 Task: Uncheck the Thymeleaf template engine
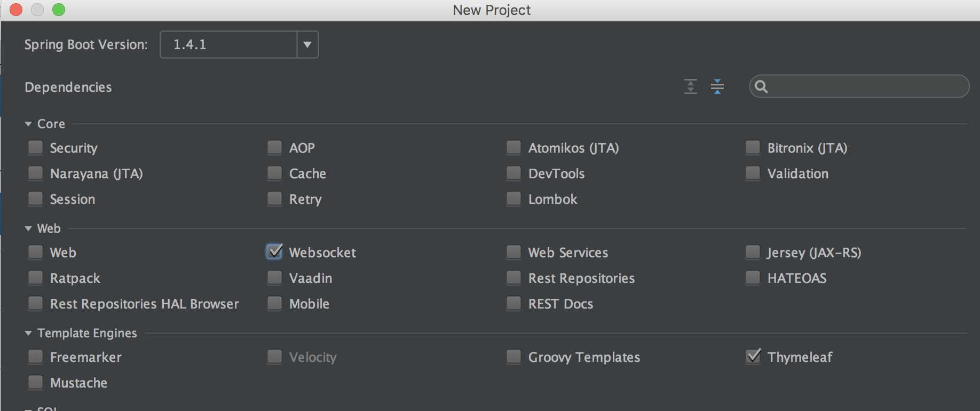(x=753, y=357)
